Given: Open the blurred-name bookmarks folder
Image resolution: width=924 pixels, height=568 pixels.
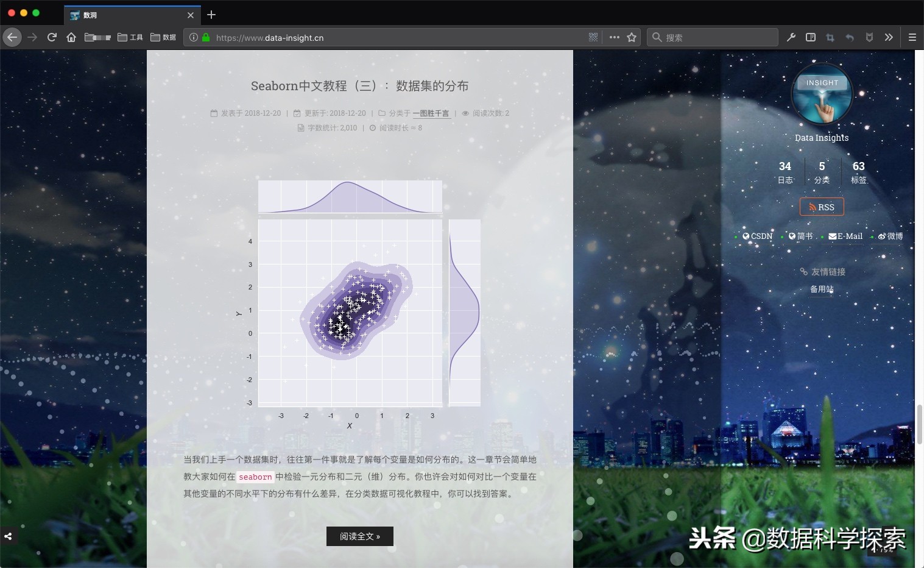Looking at the screenshot, I should [x=97, y=37].
